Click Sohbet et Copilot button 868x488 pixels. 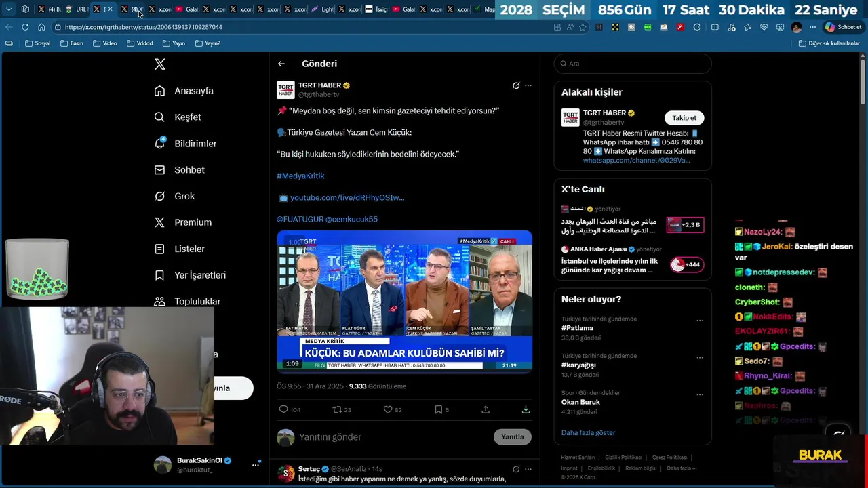843,27
